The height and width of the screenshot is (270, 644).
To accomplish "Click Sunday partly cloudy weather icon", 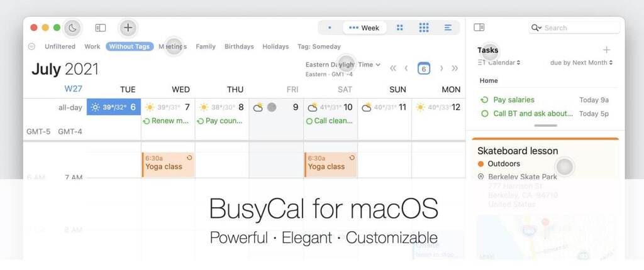I will click(367, 107).
